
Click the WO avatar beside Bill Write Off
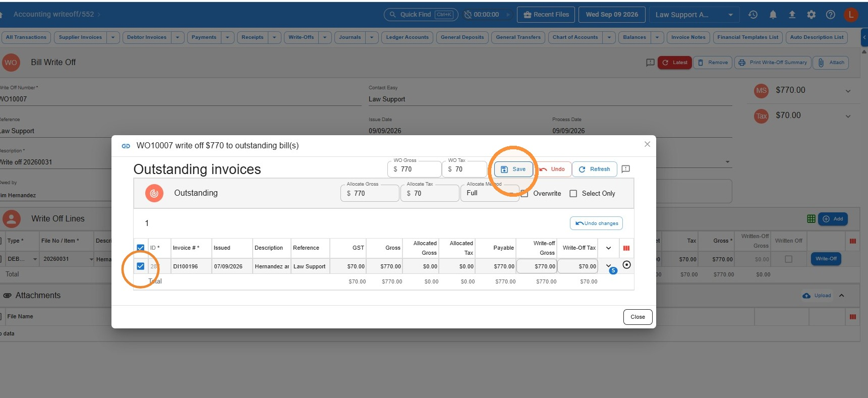click(x=11, y=63)
